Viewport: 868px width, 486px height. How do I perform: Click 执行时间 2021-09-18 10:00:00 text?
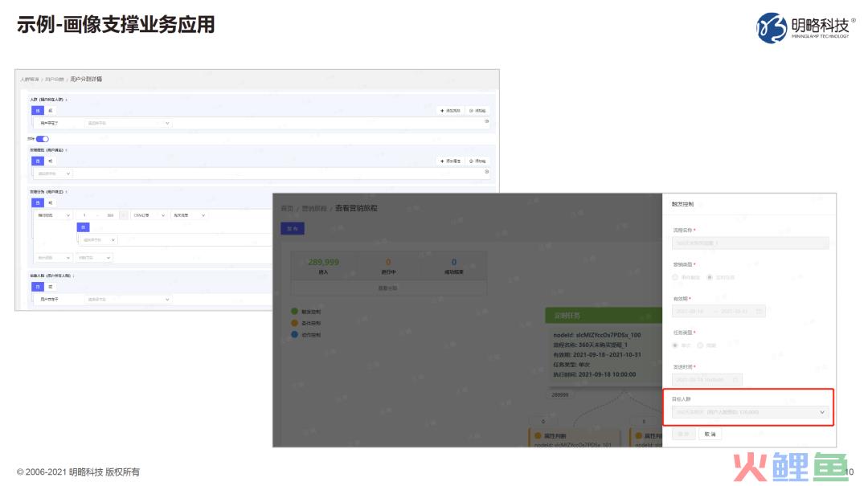pos(594,374)
